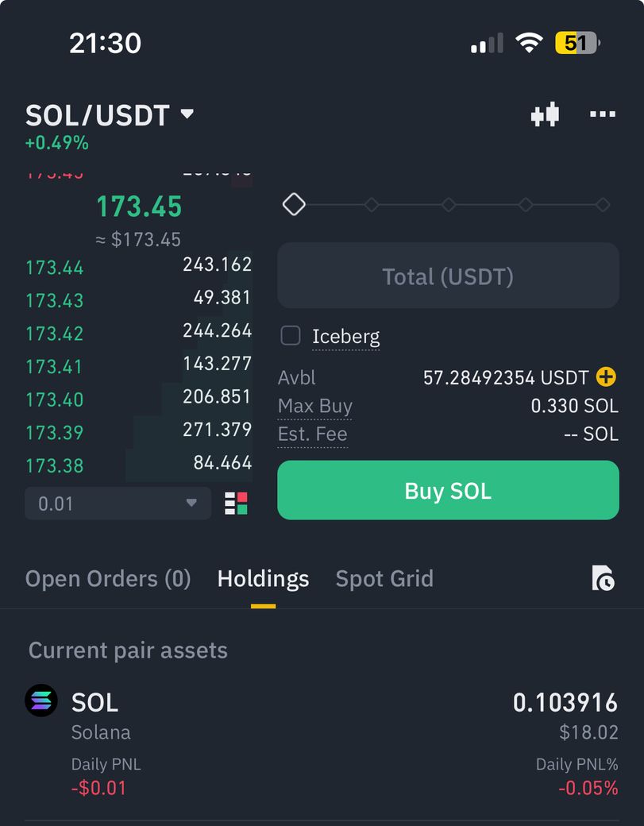Select the 173.44 bid price in order book
The width and height of the screenshot is (644, 826).
pyautogui.click(x=55, y=268)
